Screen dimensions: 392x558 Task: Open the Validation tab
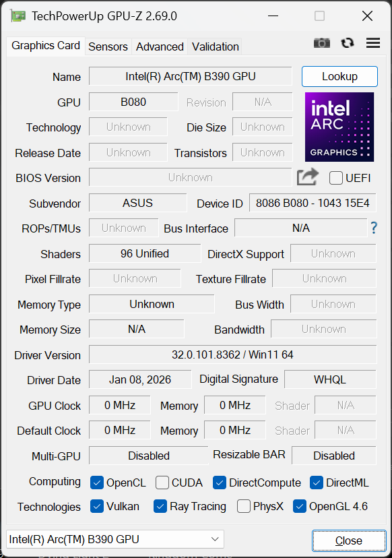pos(215,46)
